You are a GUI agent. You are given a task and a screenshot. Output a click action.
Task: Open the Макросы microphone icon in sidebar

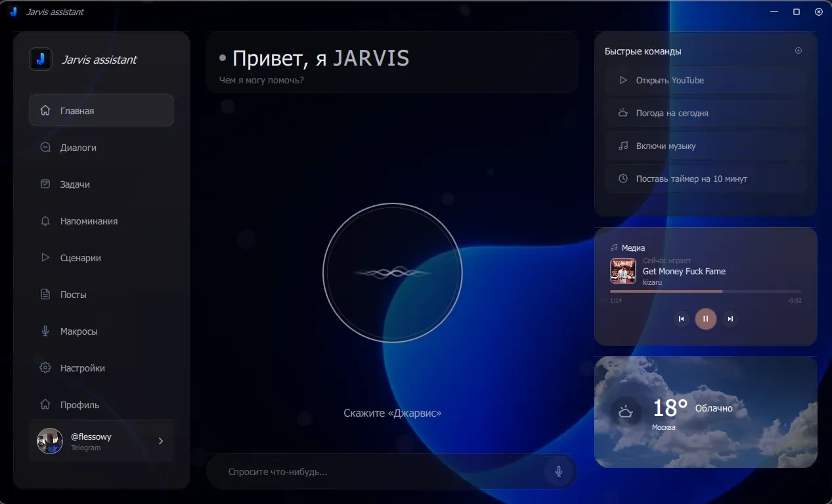[x=45, y=331]
